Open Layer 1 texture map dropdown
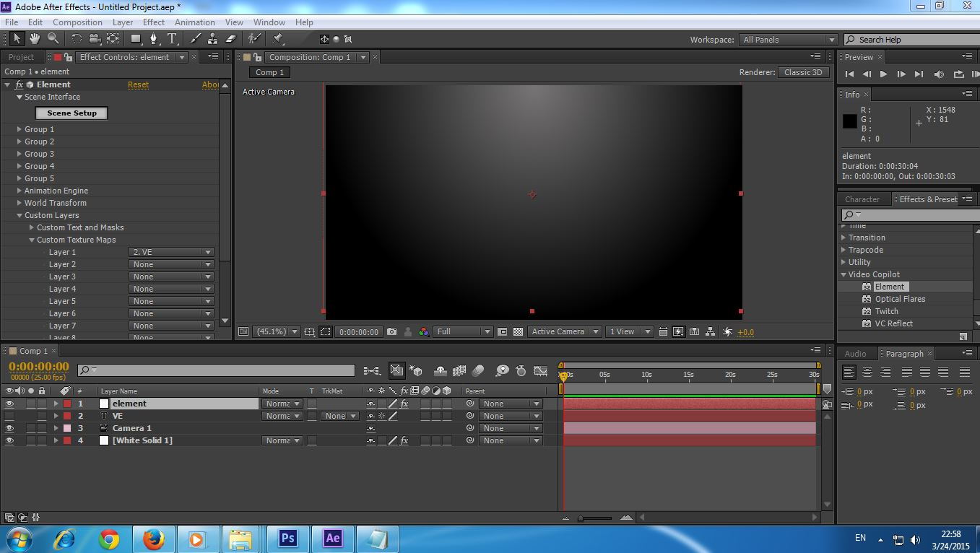Viewport: 980px width, 553px height. [172, 252]
